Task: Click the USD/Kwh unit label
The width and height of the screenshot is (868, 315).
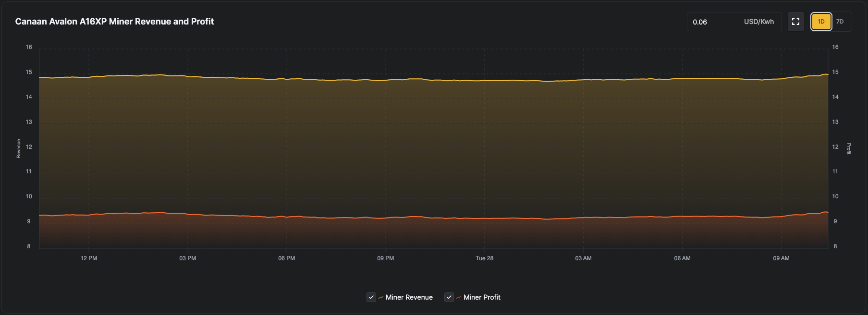Action: tap(758, 22)
